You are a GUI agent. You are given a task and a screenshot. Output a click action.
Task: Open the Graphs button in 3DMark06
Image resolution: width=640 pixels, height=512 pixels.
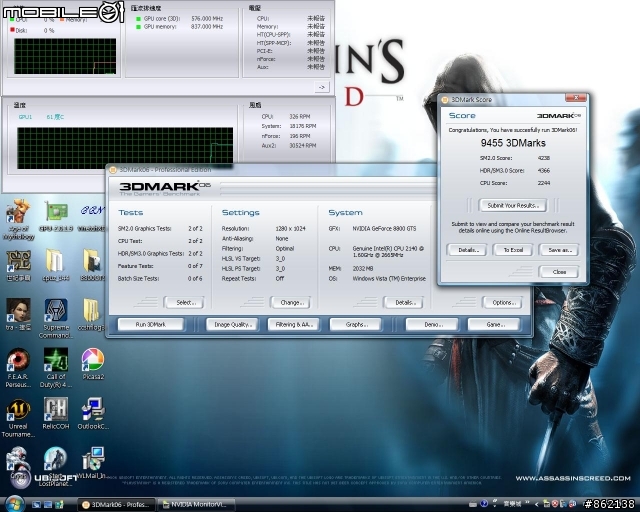356,325
